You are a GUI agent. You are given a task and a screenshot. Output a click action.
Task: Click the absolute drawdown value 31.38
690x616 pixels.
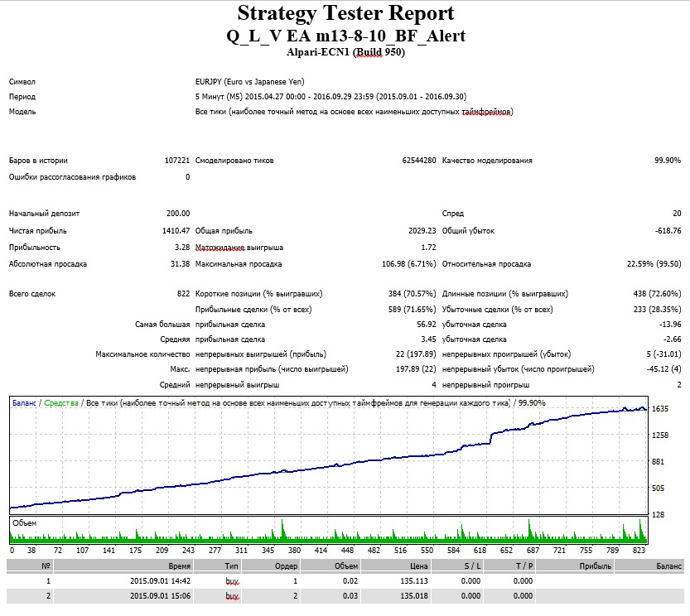tap(180, 264)
